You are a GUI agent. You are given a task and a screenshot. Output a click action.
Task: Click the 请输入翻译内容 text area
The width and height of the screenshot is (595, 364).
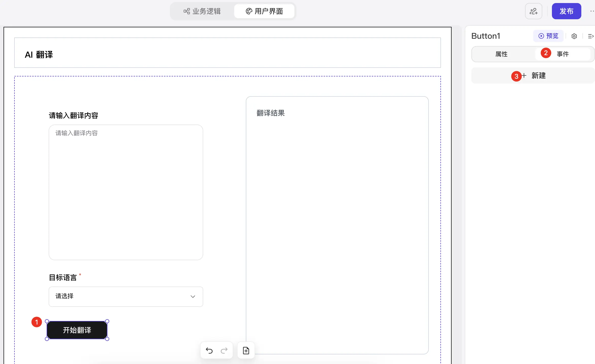tap(126, 192)
